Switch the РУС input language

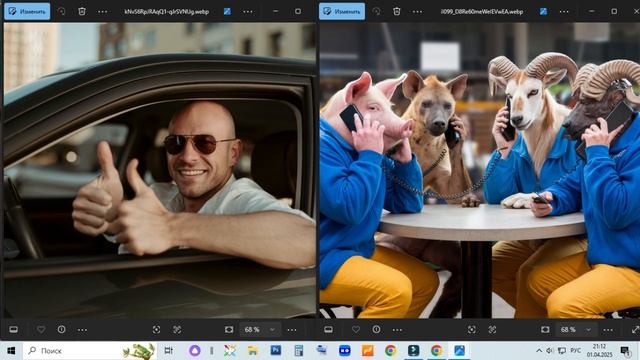[x=576, y=351]
